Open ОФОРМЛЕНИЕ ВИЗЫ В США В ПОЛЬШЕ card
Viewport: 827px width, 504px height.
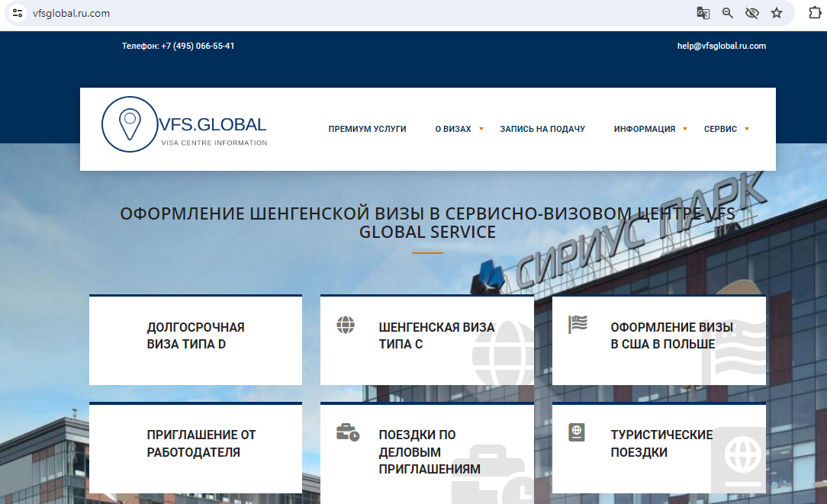click(x=658, y=340)
